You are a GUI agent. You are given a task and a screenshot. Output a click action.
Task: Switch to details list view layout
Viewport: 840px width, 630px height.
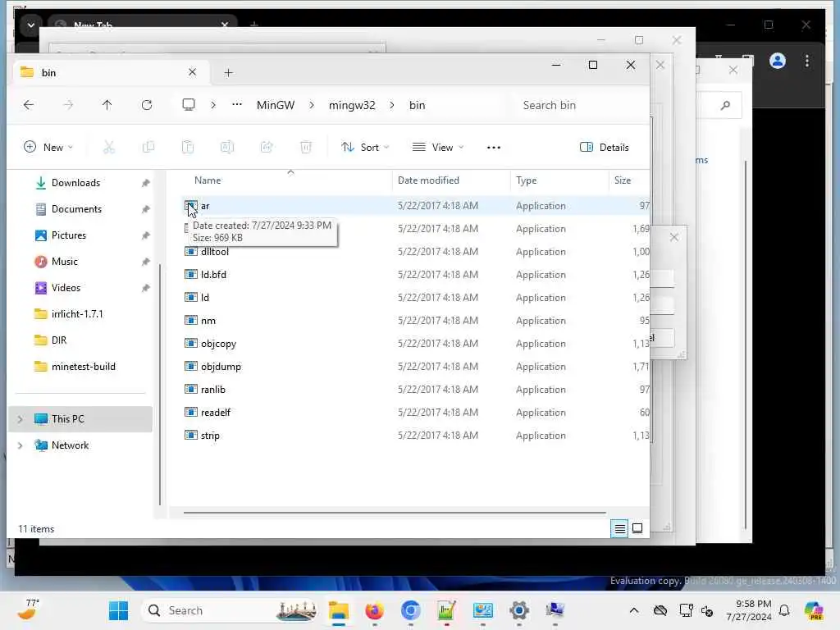[620, 529]
